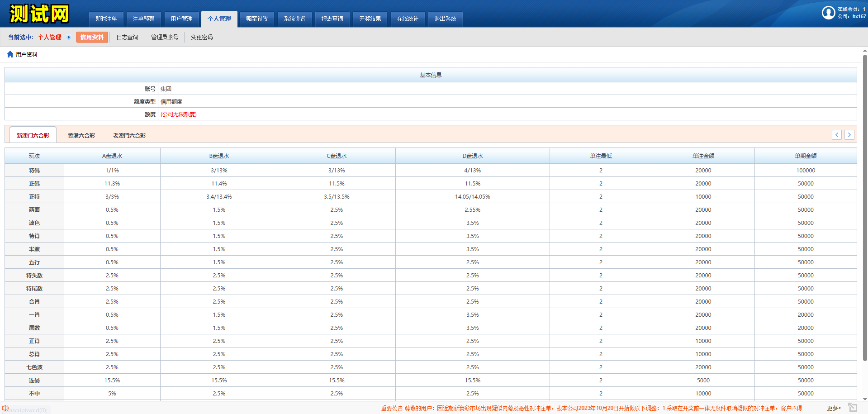Switch to the 香港六合彩 tab
868x414 pixels.
(x=81, y=135)
